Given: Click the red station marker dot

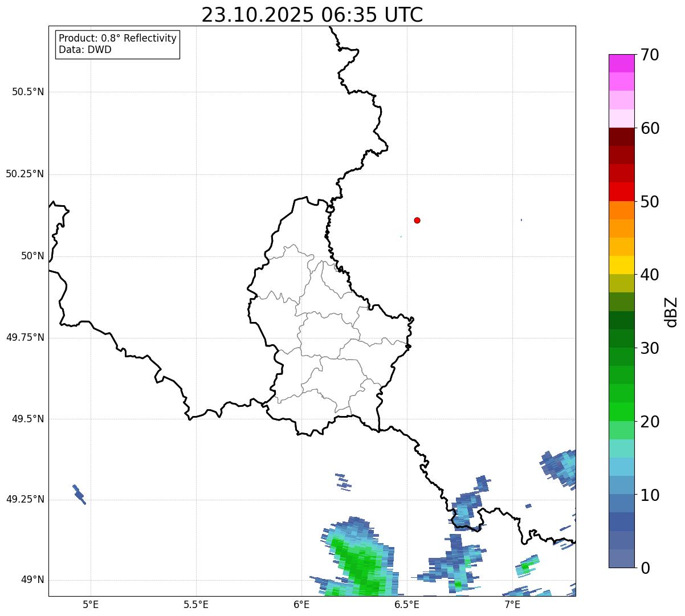Looking at the screenshot, I should point(417,220).
